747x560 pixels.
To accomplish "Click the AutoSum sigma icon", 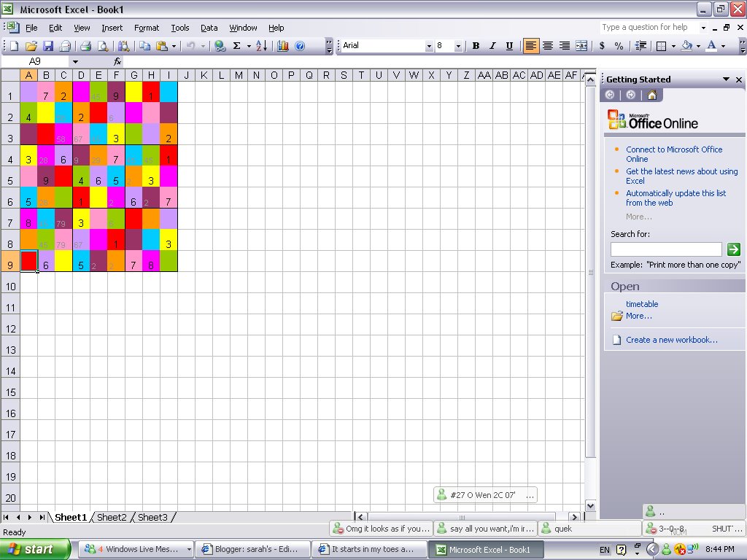I will click(x=237, y=46).
